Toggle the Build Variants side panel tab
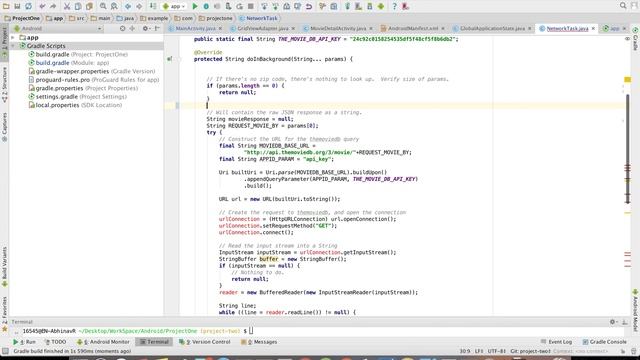640x360 pixels. tap(4, 266)
